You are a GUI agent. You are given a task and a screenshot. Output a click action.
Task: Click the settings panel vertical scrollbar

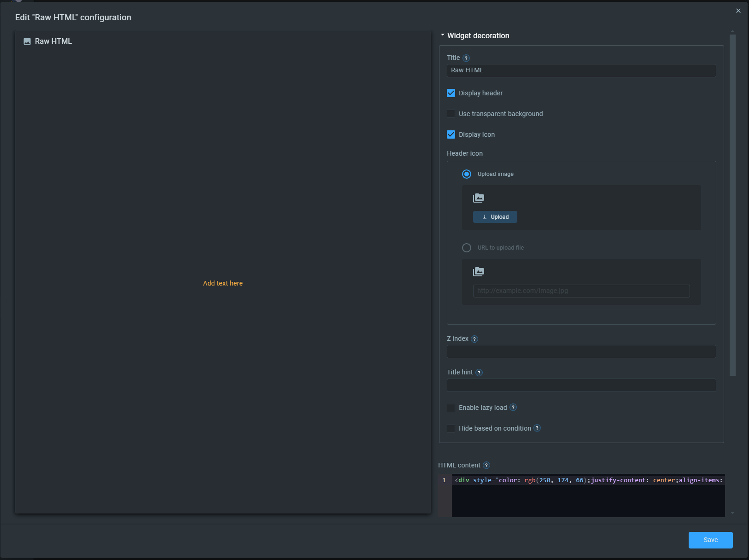[x=732, y=205]
